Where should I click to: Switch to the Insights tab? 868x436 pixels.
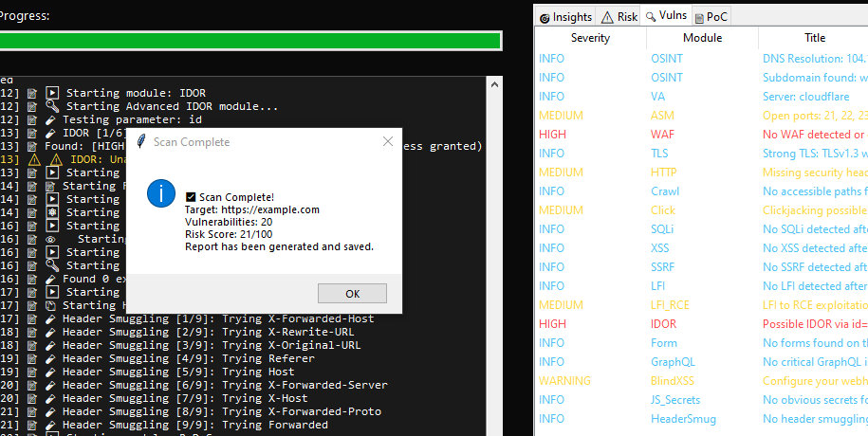(x=564, y=17)
